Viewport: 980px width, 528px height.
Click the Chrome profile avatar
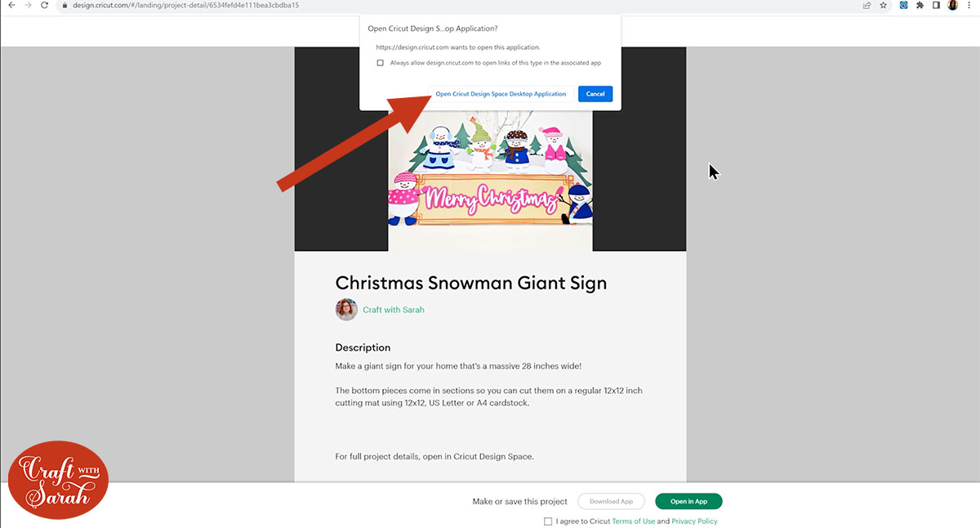click(953, 5)
